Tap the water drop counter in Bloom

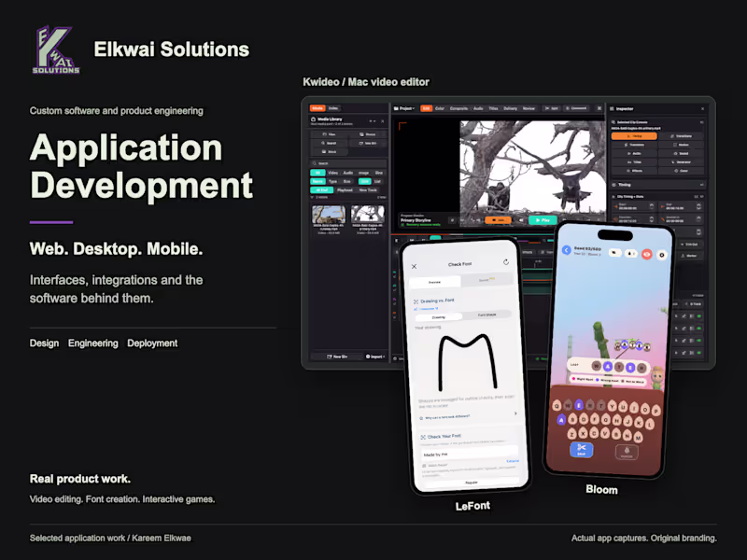click(630, 253)
